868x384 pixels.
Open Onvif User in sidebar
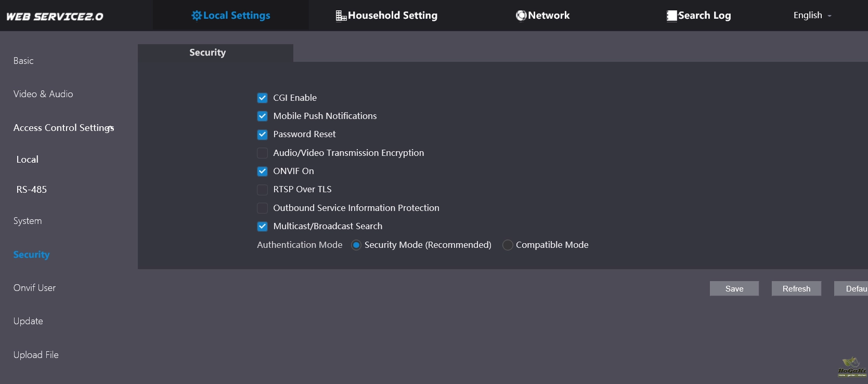tap(34, 288)
